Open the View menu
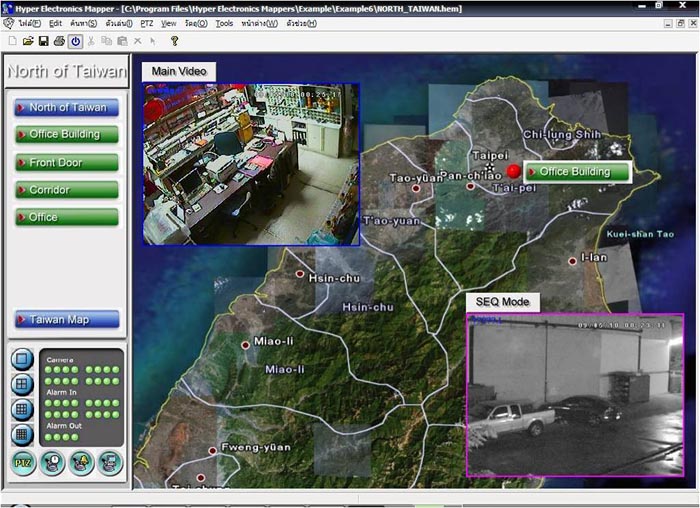The width and height of the screenshot is (700, 508). coord(168,23)
